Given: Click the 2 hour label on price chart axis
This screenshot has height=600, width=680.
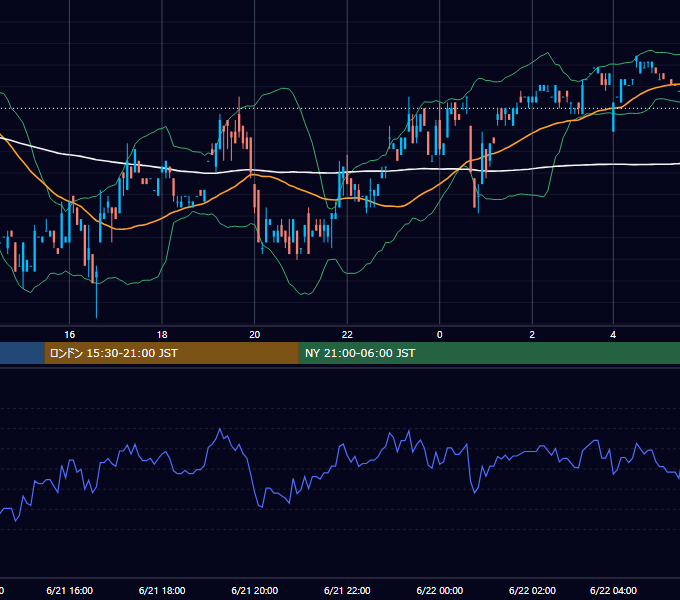Looking at the screenshot, I should [532, 335].
